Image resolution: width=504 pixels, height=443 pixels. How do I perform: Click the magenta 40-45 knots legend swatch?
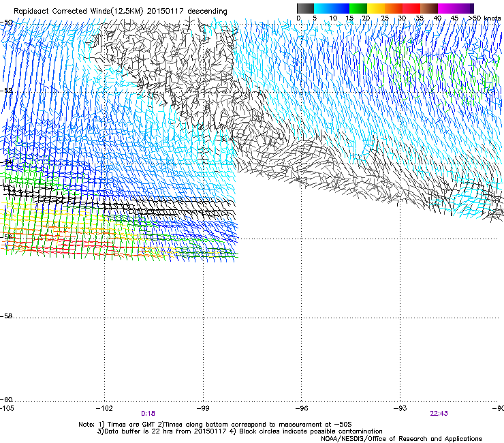447,8
